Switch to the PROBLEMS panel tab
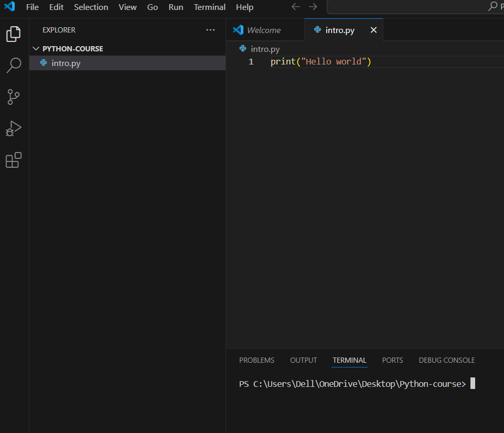504x433 pixels. point(256,360)
